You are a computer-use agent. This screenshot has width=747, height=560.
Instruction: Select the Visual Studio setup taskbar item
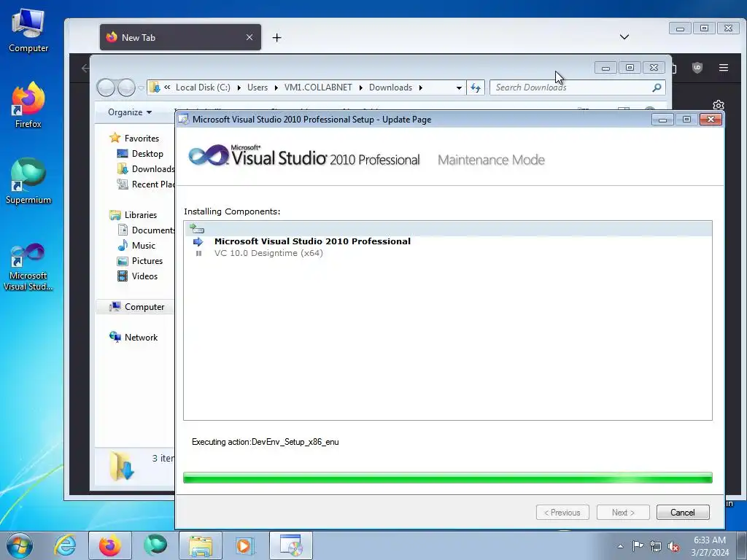pos(290,545)
